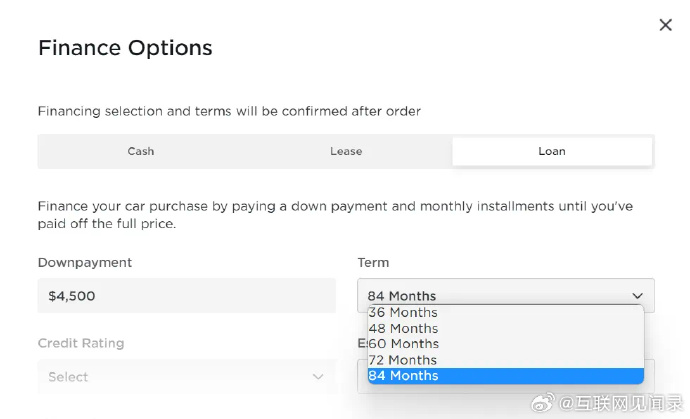Click the Weibo watermark username text
This screenshot has height=419, width=690.
620,403
